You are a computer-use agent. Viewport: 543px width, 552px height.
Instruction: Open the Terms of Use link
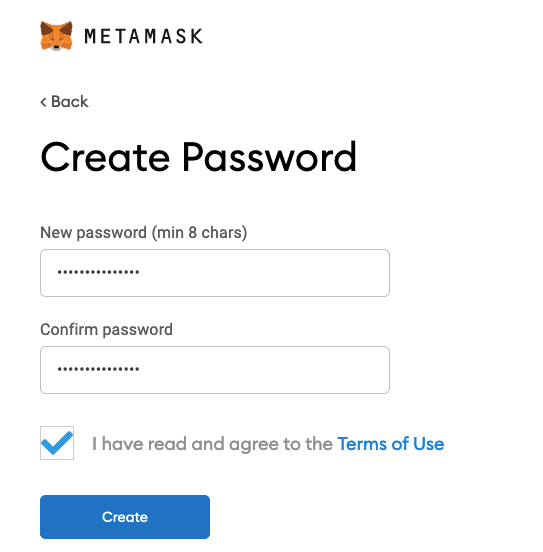click(x=391, y=444)
